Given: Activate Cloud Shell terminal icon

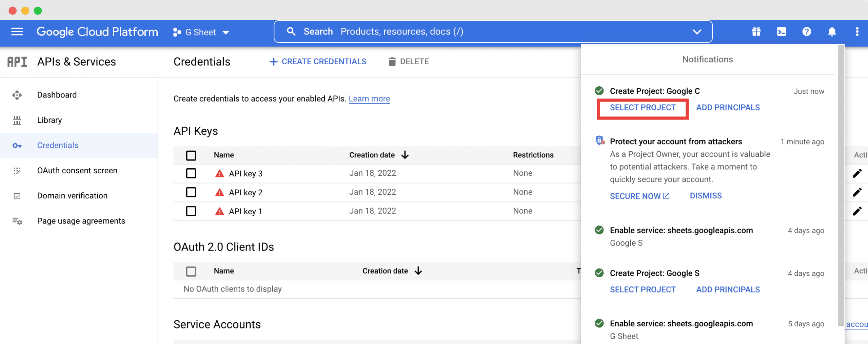Looking at the screenshot, I should pos(782,32).
